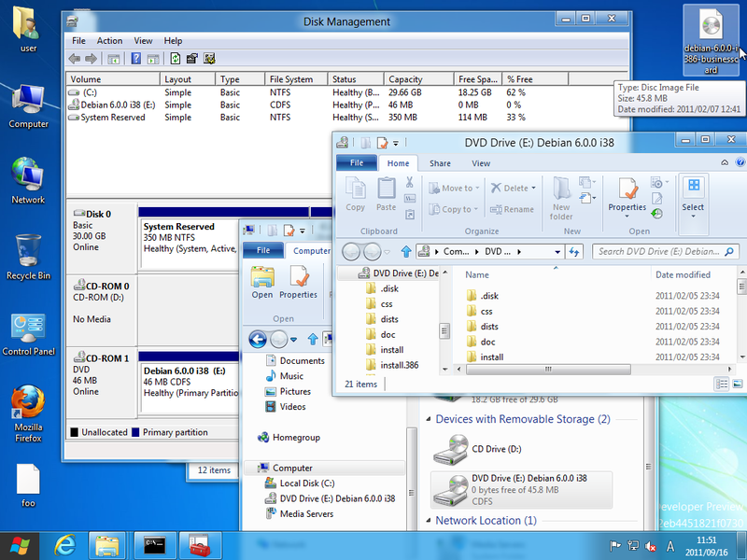This screenshot has height=560, width=747.
Task: Collapse the Network Location group
Action: pyautogui.click(x=429, y=521)
